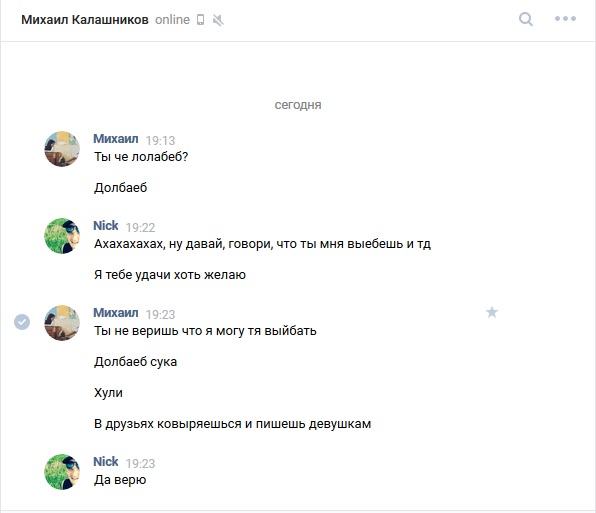Mark the 19:23 message as important star
Screen dimensions: 596x513
tap(492, 312)
